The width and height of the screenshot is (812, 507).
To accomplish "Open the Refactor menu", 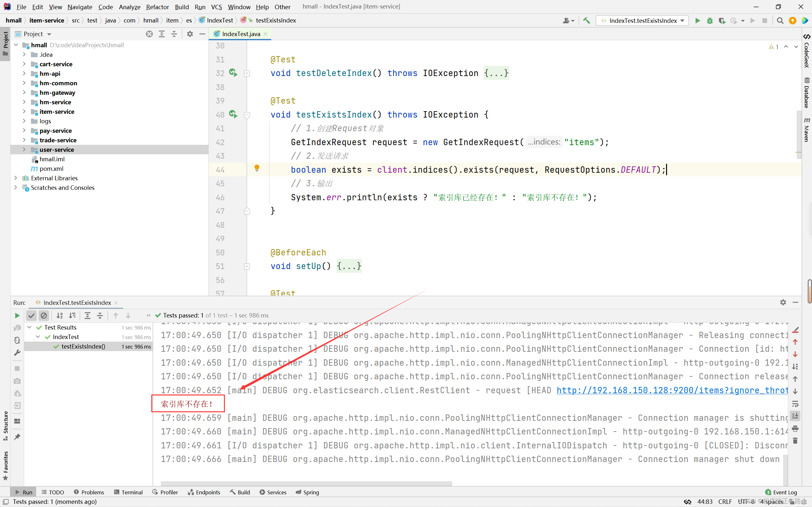I will click(157, 7).
